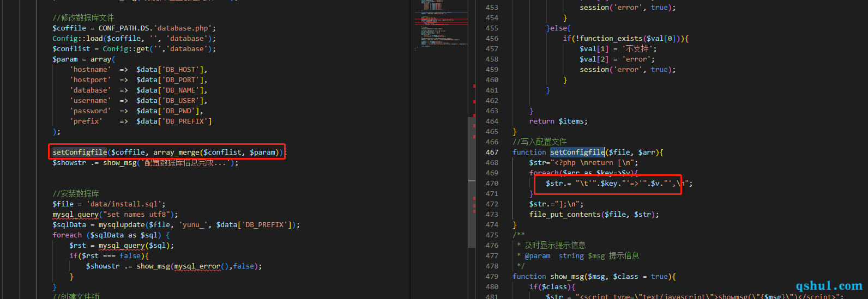This screenshot has height=299, width=868.
Task: Click the $sqlData = mysqlupdate line
Action: coord(176,225)
